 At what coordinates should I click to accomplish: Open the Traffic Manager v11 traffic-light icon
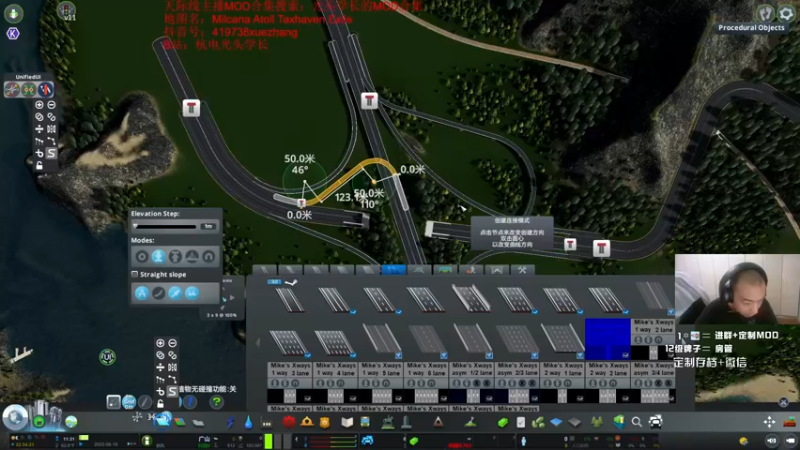click(66, 10)
